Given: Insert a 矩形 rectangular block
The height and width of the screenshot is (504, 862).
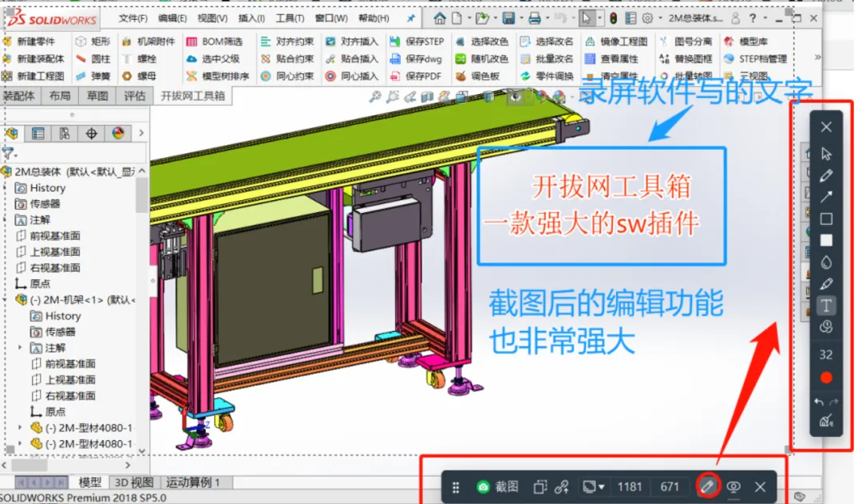Looking at the screenshot, I should (x=93, y=41).
